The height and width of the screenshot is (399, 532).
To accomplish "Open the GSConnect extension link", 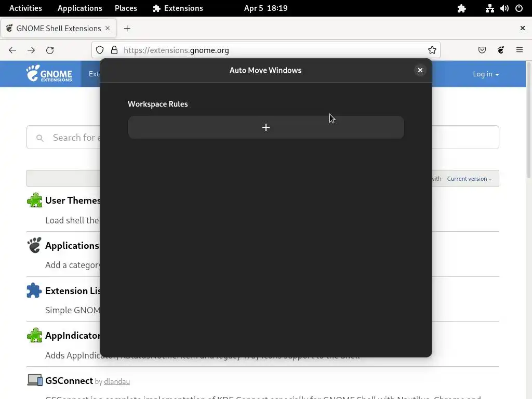I will click(x=69, y=381).
